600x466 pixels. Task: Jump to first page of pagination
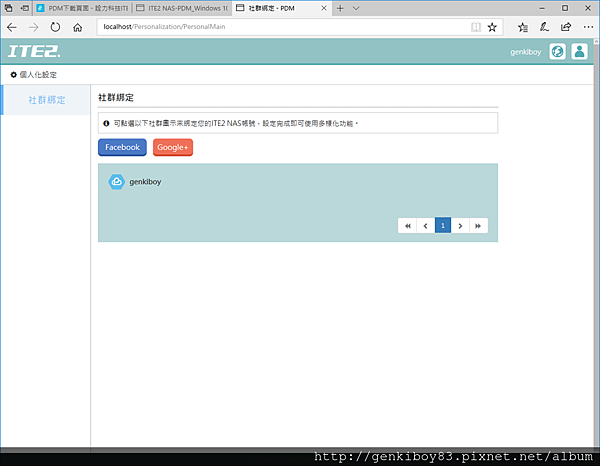(x=408, y=226)
